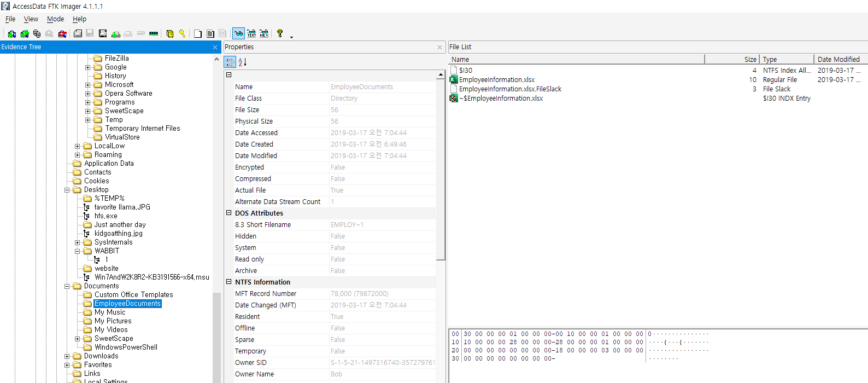Screen dimensions: 868x383
Task: Toggle automatic file viewer glasses icon
Action: [238, 33]
